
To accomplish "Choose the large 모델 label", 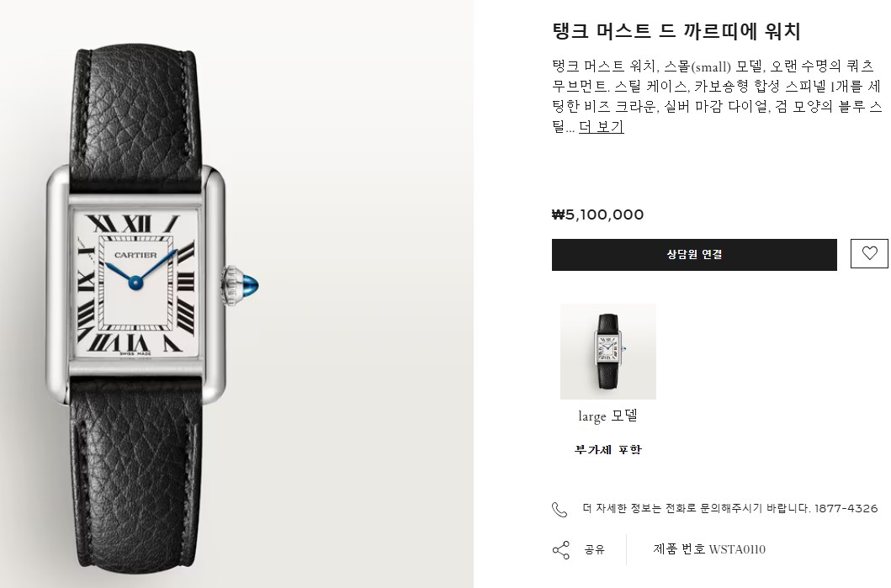I will (608, 416).
